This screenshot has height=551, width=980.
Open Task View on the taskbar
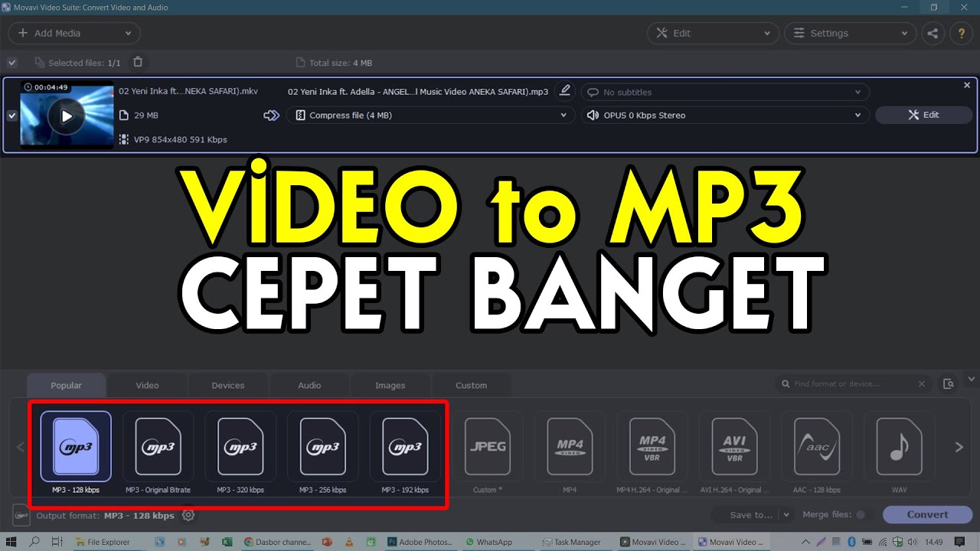coord(57,542)
